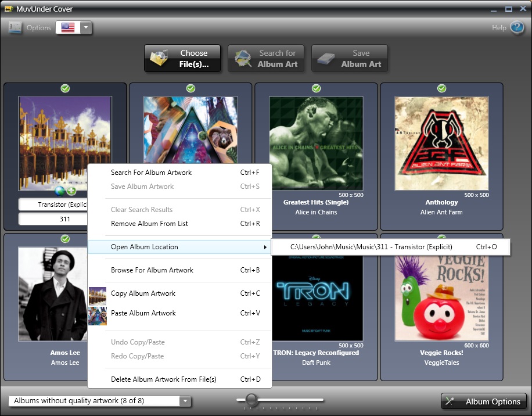532x416 pixels.
Task: Click the green plus icon under Transistor cover
Action: click(x=71, y=191)
